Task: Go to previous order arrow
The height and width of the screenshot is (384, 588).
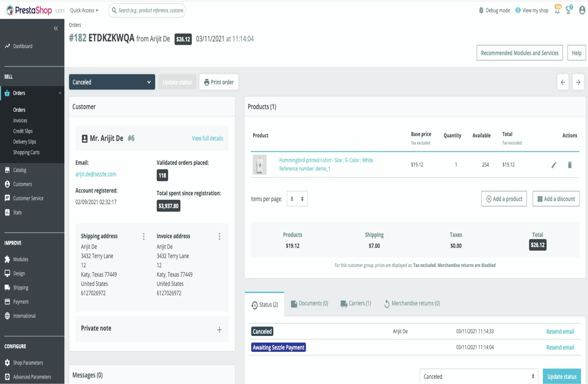Action: (563, 82)
